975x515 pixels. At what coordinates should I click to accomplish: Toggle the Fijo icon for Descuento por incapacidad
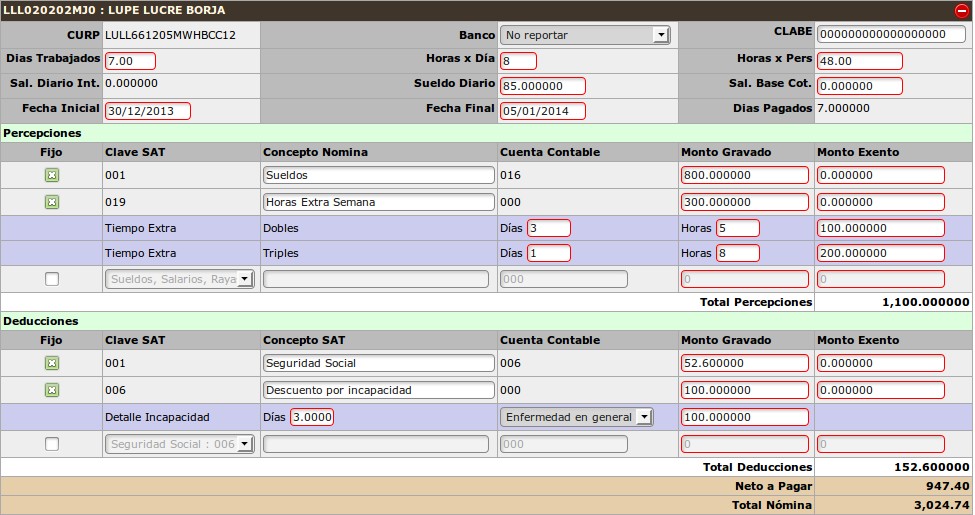[x=52, y=390]
